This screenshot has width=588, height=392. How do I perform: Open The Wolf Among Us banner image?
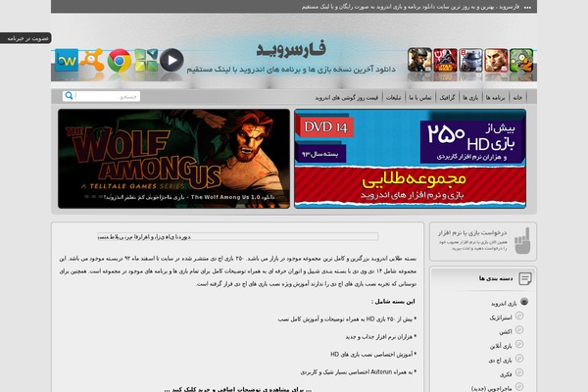[173, 159]
